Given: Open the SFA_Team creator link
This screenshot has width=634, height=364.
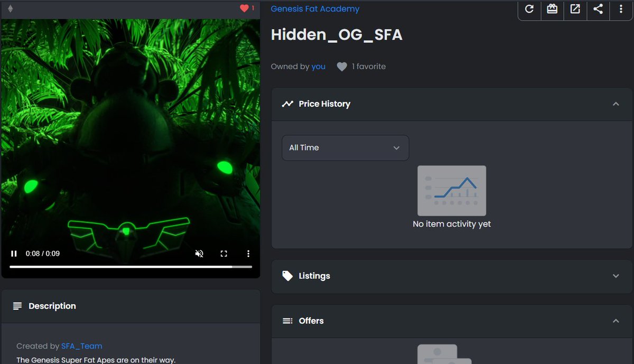Looking at the screenshot, I should pyautogui.click(x=82, y=346).
